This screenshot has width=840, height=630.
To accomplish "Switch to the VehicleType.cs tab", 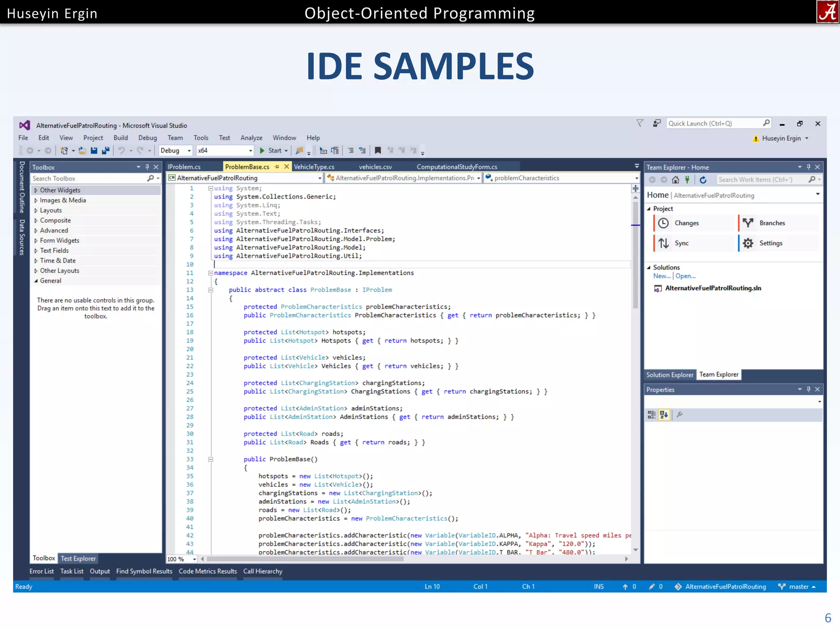I will pyautogui.click(x=314, y=167).
